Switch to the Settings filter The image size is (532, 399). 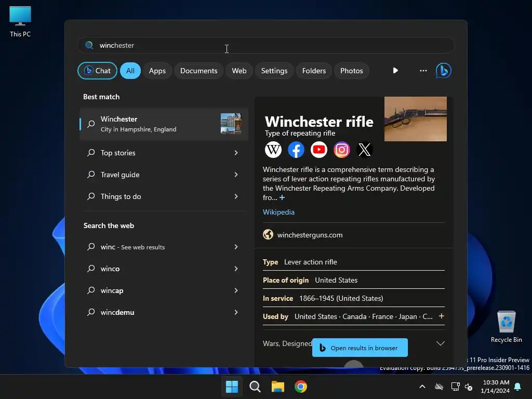pos(274,71)
